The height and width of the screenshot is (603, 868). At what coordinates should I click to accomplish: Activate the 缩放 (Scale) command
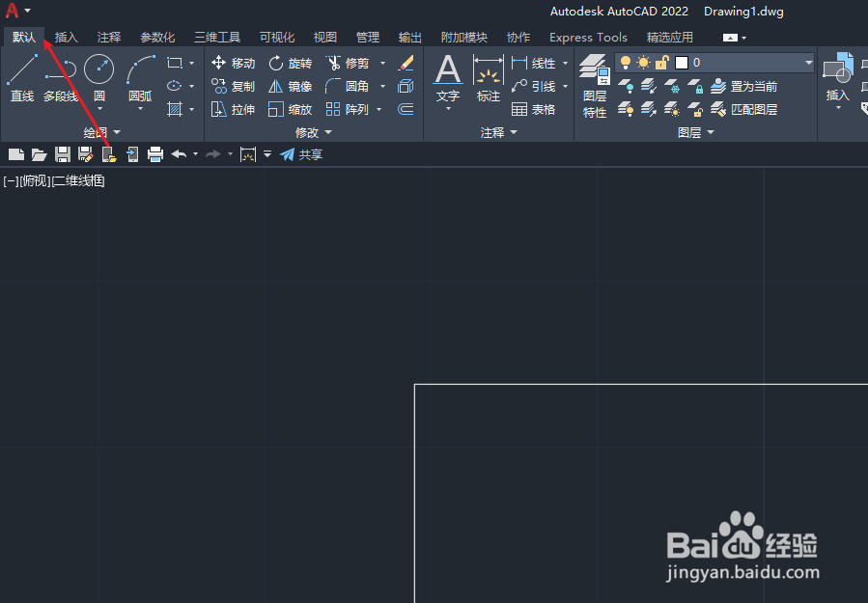point(290,110)
